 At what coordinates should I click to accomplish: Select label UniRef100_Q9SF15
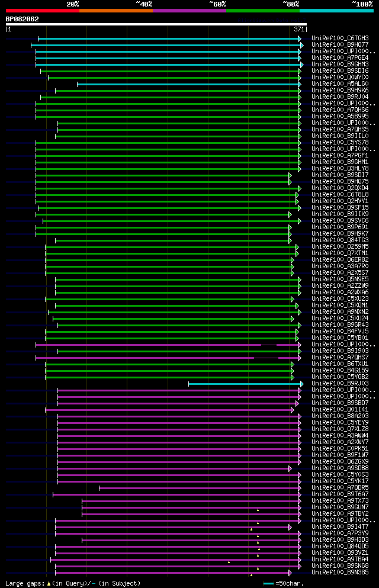coord(340,207)
